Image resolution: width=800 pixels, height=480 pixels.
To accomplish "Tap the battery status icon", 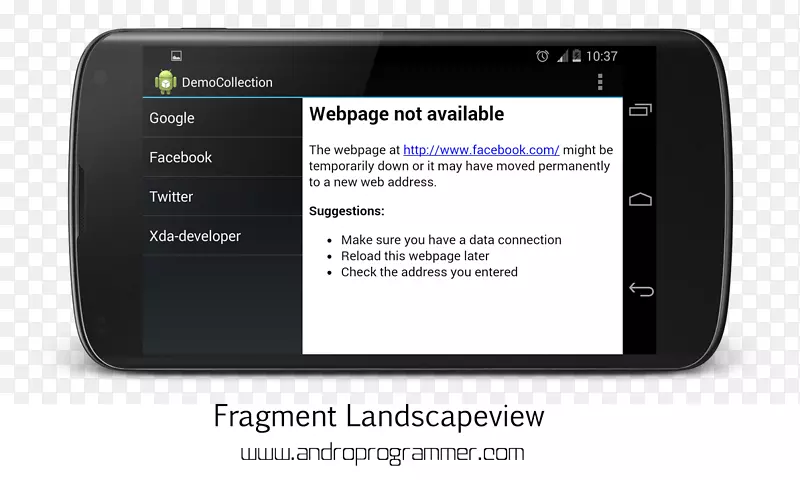I will tap(577, 56).
